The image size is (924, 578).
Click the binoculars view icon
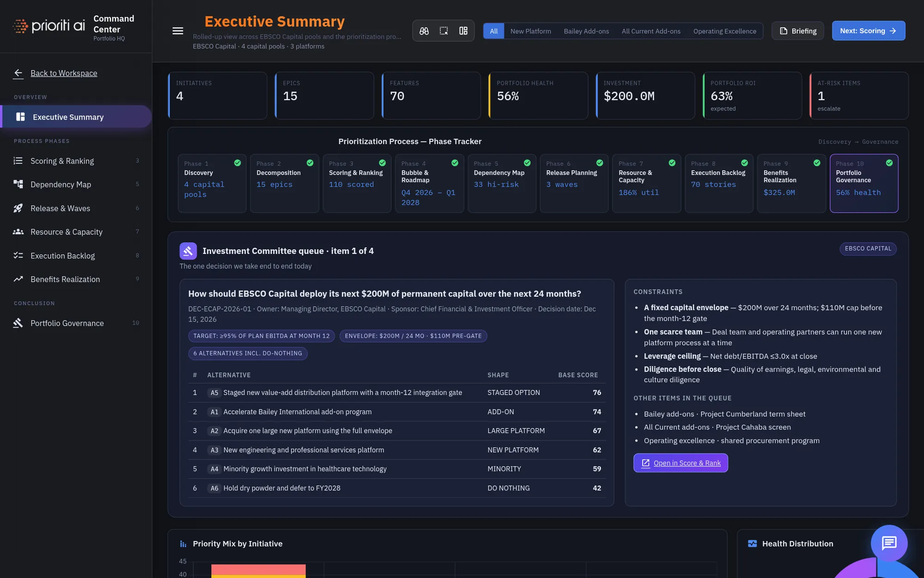(x=424, y=31)
